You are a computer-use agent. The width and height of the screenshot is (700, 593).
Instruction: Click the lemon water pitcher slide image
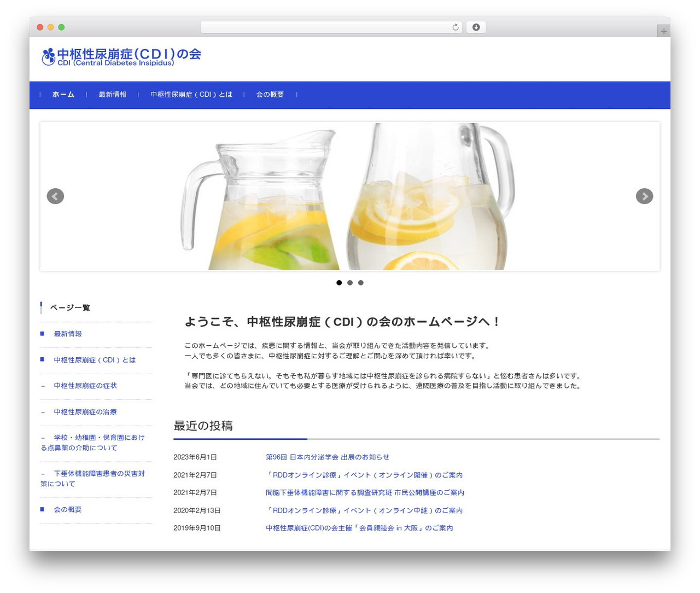click(x=350, y=196)
